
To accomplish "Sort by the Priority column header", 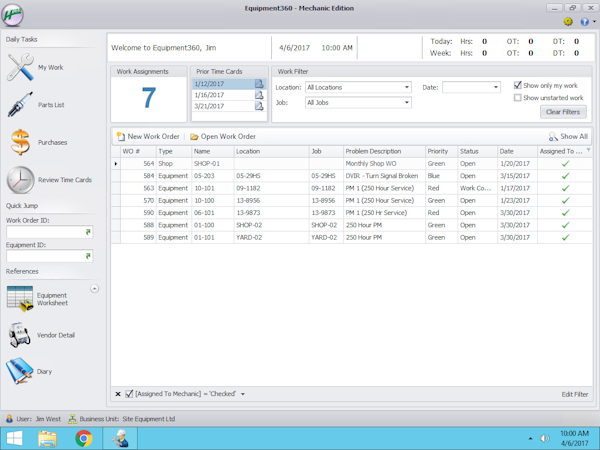I will pos(441,152).
